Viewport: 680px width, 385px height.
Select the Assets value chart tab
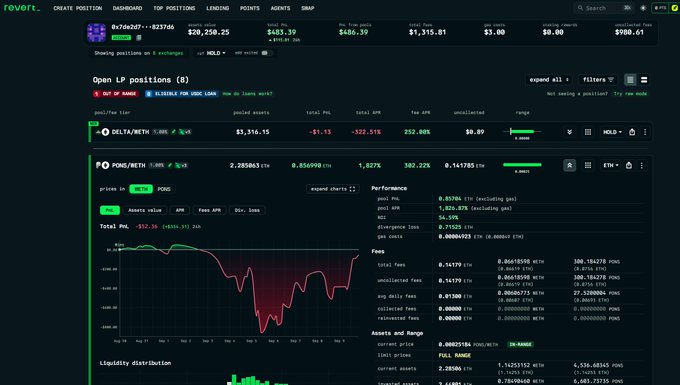145,210
